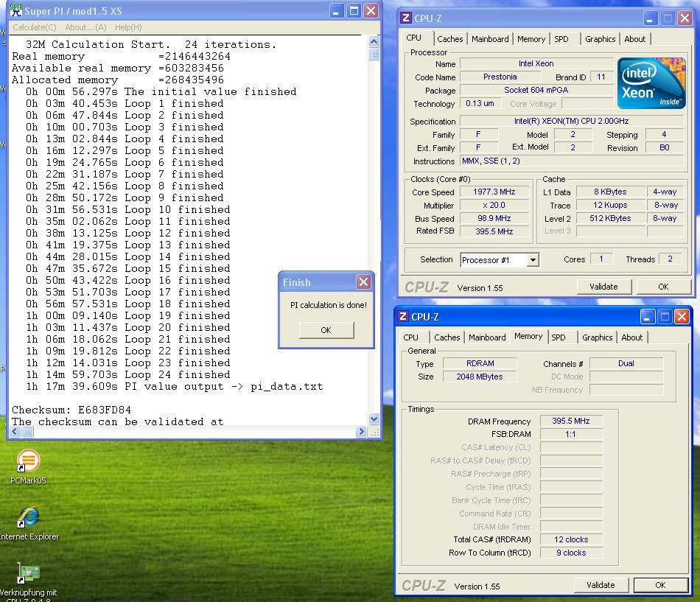Click the '9 clocks' Row To Column value

click(x=571, y=553)
